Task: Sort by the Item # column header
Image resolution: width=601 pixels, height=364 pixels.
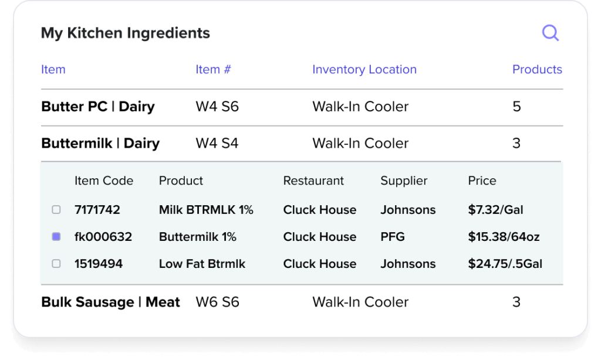Action: 213,70
